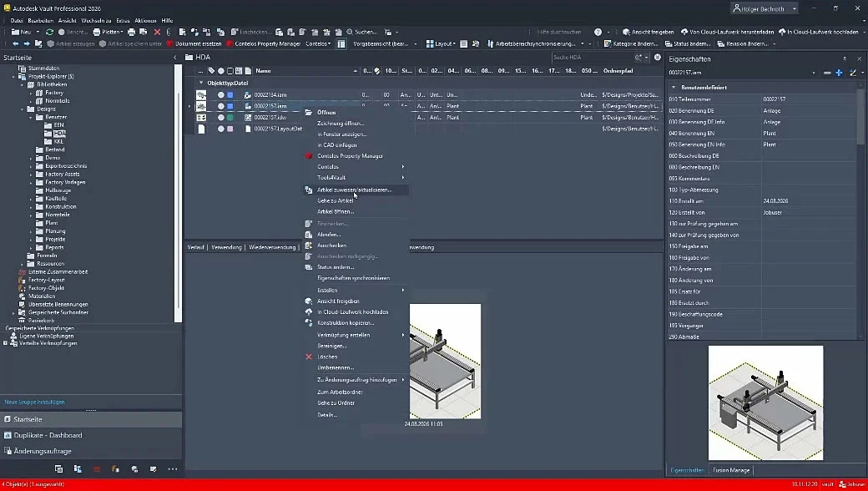The width and height of the screenshot is (868, 491).
Task: Open the Datei menu
Action: tap(17, 21)
